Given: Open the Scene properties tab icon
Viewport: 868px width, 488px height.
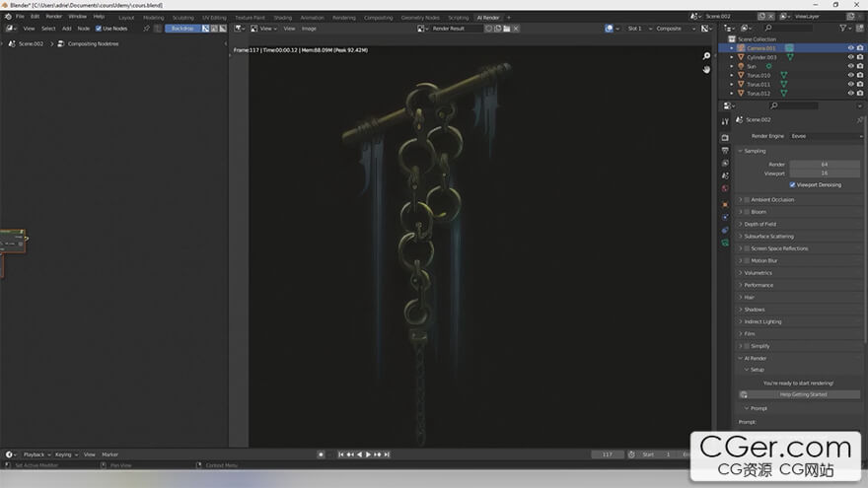Looking at the screenshot, I should pyautogui.click(x=725, y=175).
